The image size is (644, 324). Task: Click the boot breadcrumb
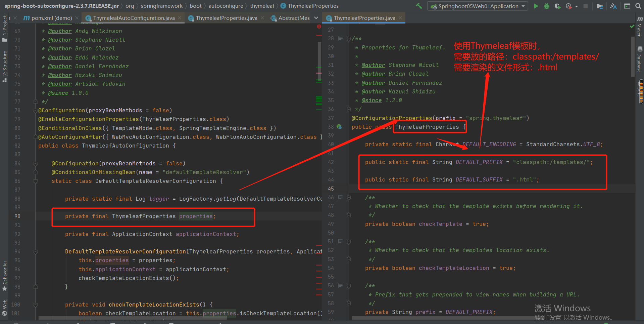(196, 6)
